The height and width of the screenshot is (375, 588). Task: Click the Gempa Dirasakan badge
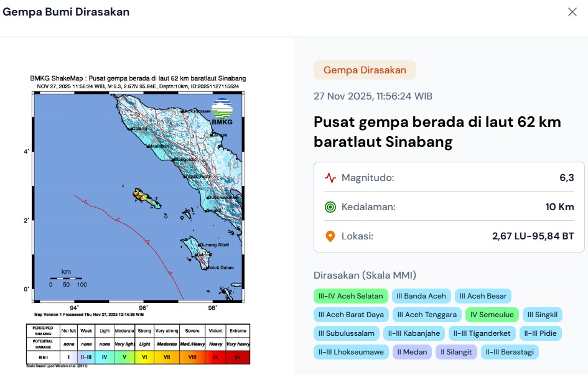(x=365, y=70)
